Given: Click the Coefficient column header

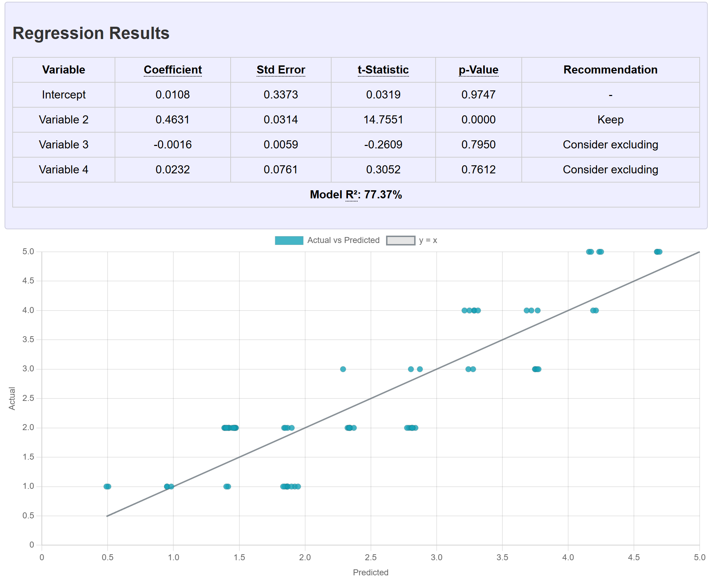Looking at the screenshot, I should pos(173,70).
